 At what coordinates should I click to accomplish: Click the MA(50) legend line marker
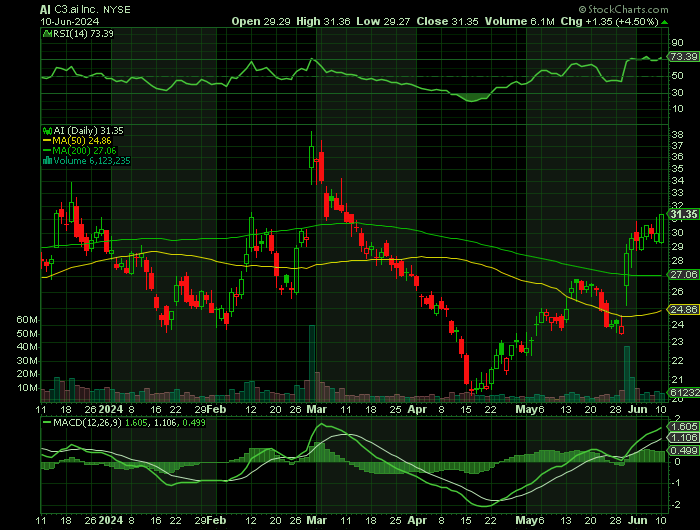45,140
